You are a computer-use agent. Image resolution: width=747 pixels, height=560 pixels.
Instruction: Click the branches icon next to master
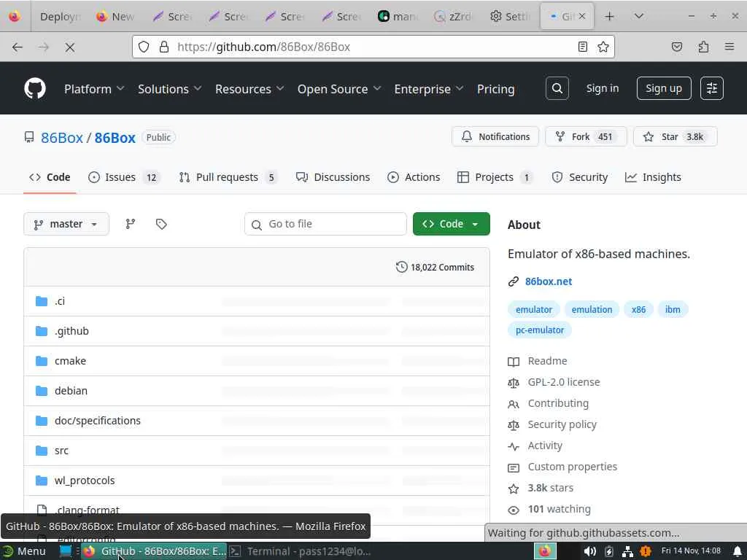pos(131,224)
